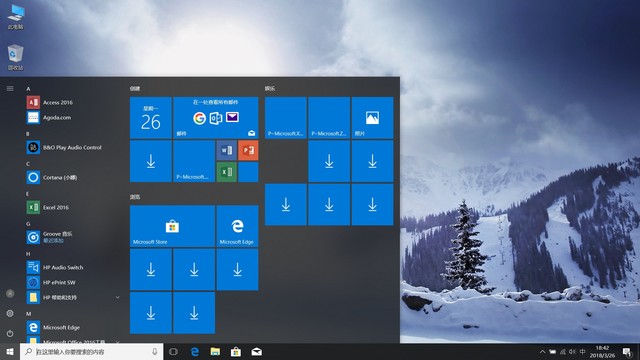Screen dimensions: 640x360
Task: Open the Word tile
Action: [226, 150]
